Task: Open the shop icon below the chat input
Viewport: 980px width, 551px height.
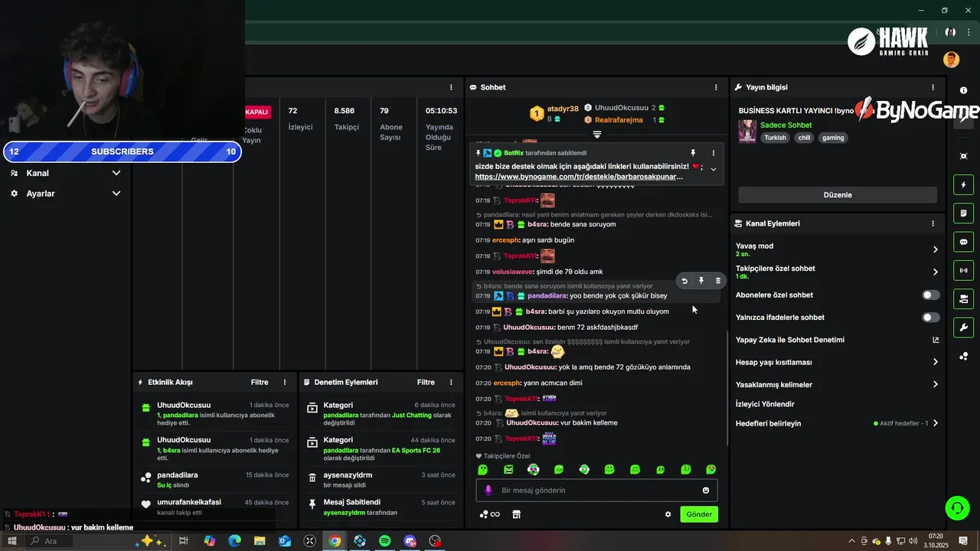Action: [517, 514]
